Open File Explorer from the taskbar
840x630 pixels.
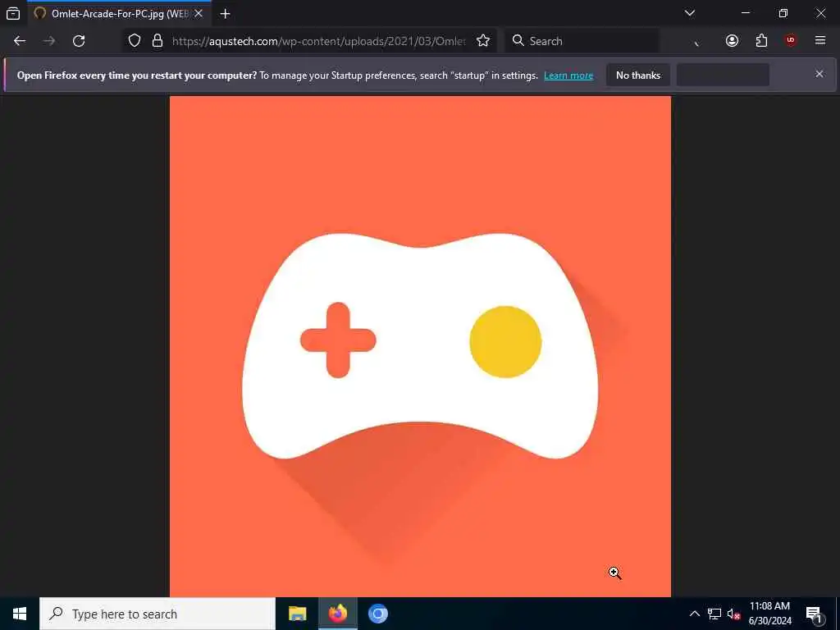(x=297, y=614)
